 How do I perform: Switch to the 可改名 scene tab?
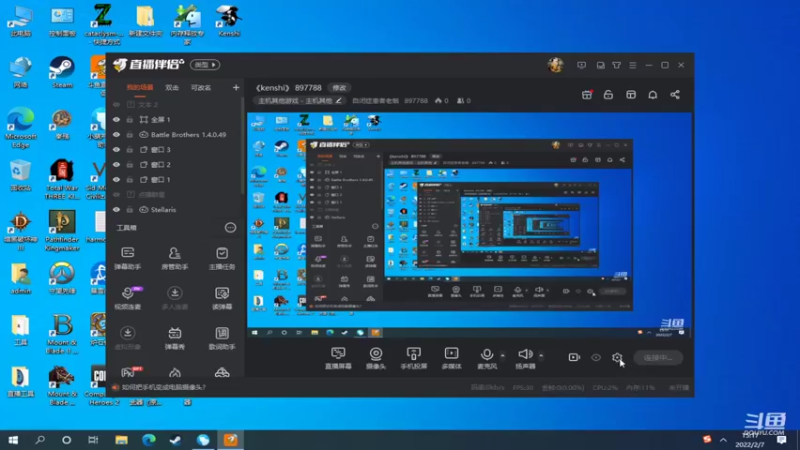click(x=201, y=88)
